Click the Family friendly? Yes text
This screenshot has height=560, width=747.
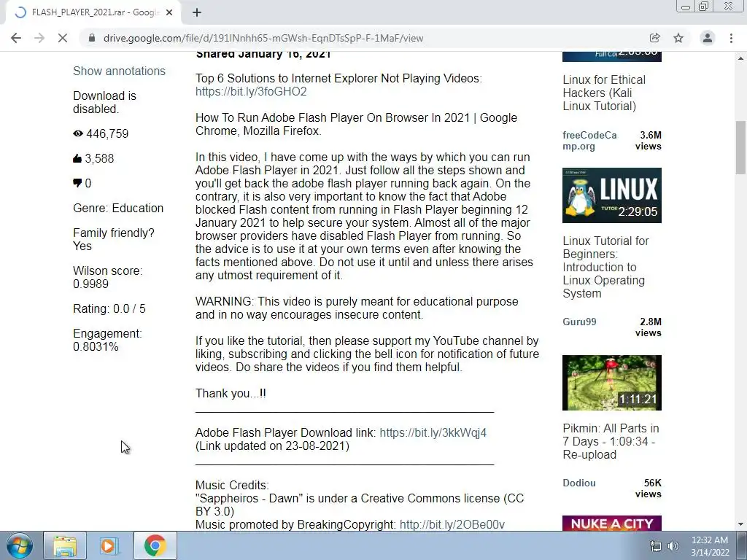(x=114, y=239)
